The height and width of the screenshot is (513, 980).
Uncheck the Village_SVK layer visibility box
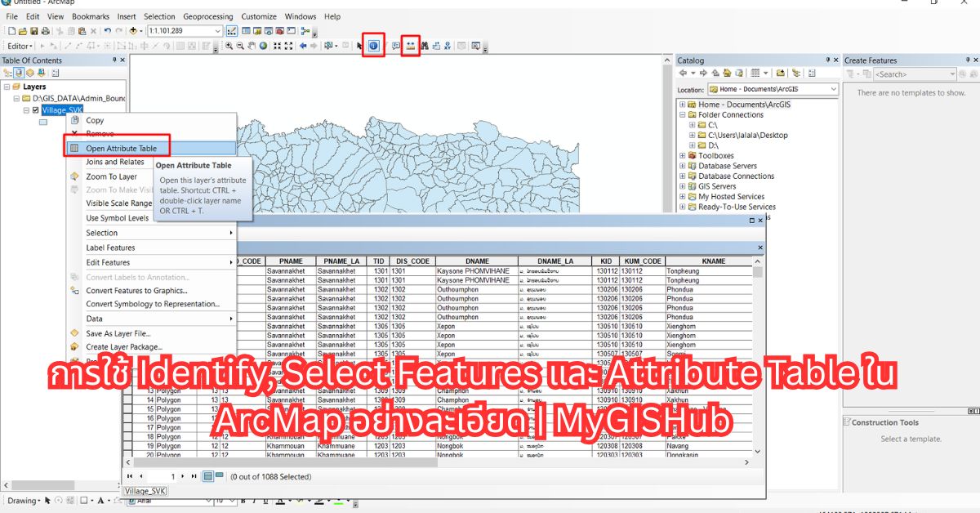coord(35,110)
